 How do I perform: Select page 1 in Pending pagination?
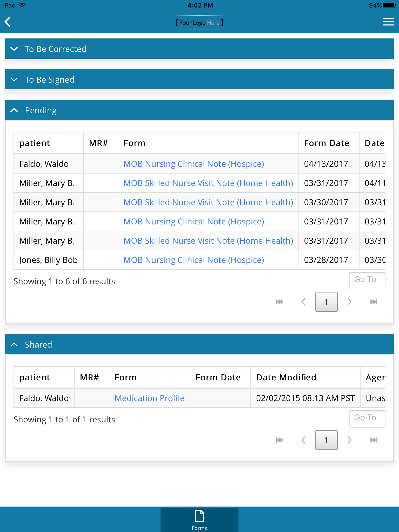pyautogui.click(x=326, y=302)
